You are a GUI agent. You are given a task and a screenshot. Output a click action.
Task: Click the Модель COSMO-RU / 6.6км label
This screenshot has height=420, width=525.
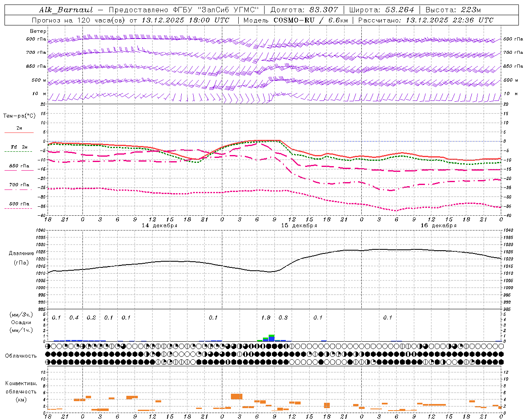click(295, 20)
